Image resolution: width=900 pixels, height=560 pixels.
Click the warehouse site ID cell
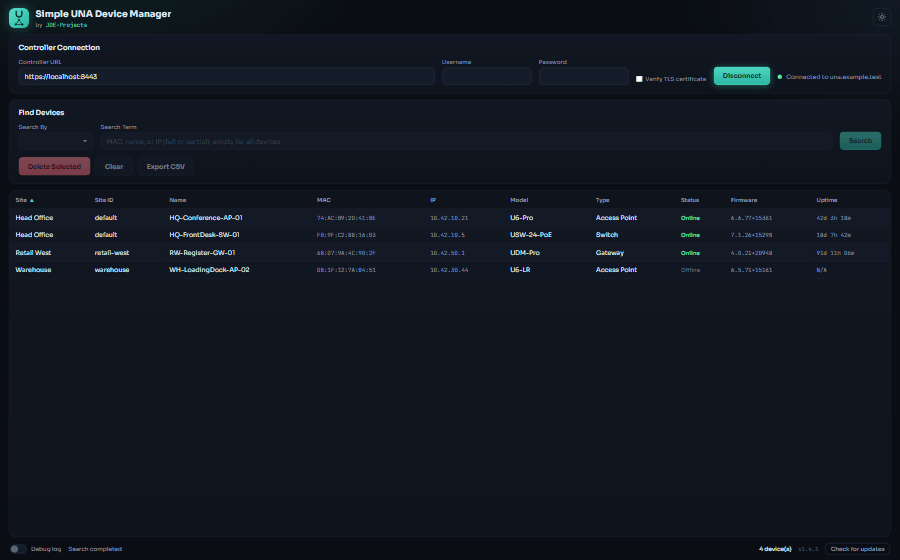tap(112, 270)
